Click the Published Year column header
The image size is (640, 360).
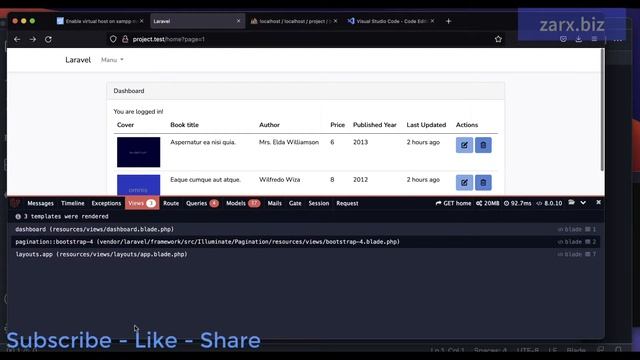tap(375, 125)
